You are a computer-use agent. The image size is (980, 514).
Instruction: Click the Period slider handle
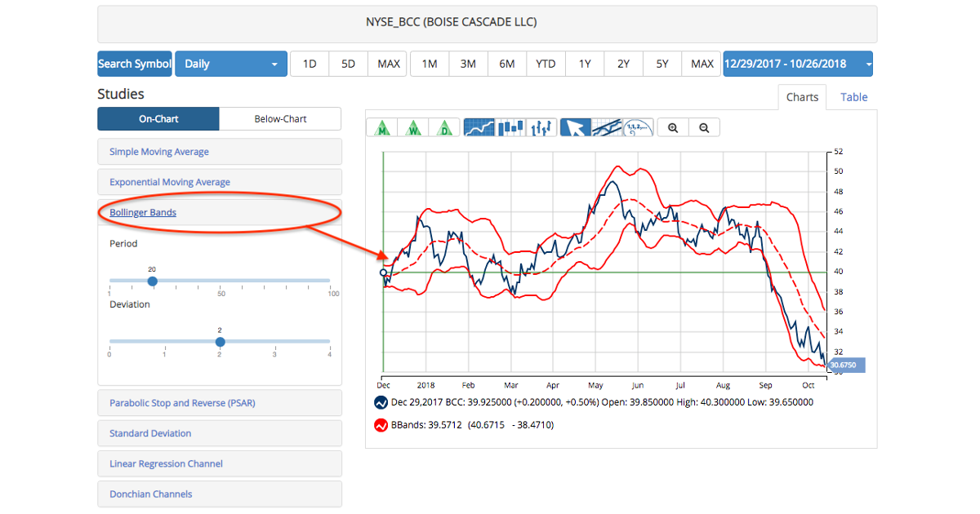(x=152, y=281)
